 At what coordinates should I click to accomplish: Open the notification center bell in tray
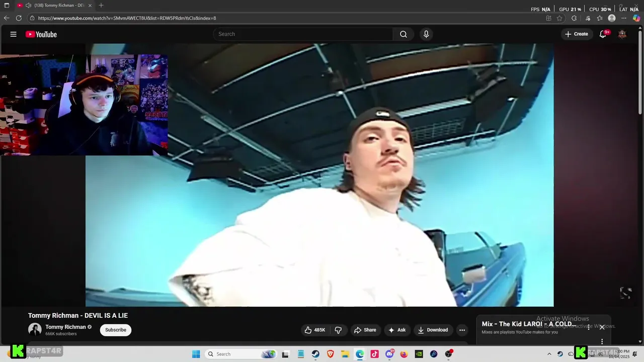coord(635,354)
